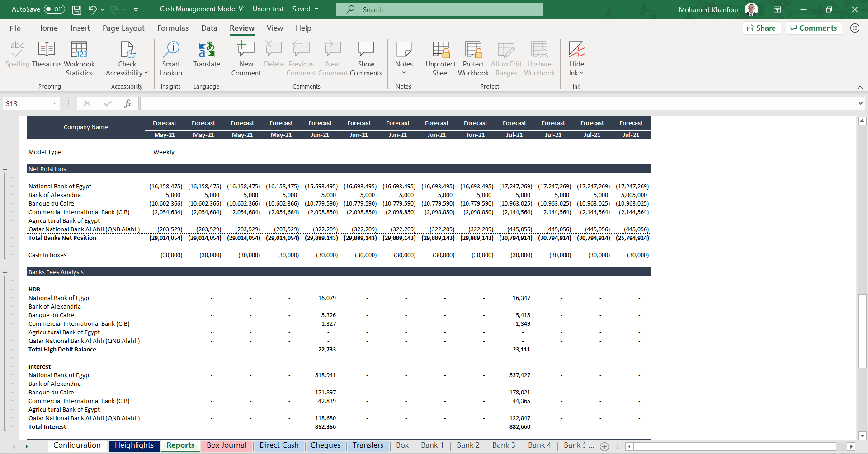Click the Name Box showing S13

[x=27, y=103]
